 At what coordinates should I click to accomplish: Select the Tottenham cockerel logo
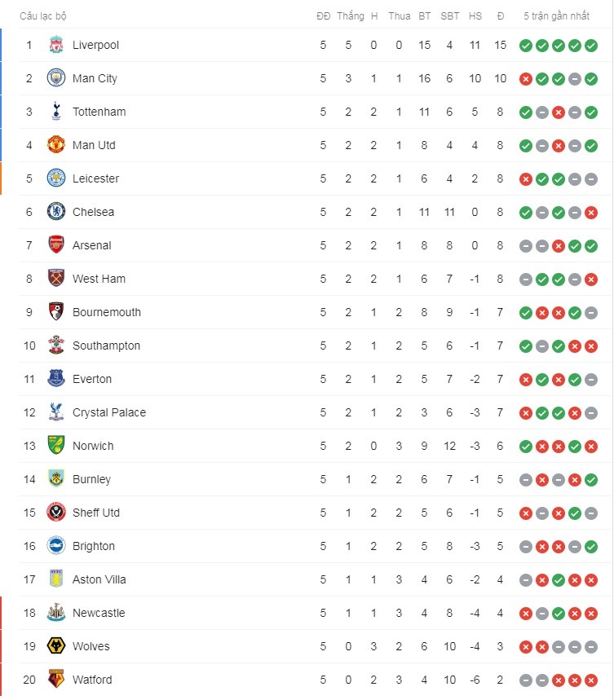(55, 112)
